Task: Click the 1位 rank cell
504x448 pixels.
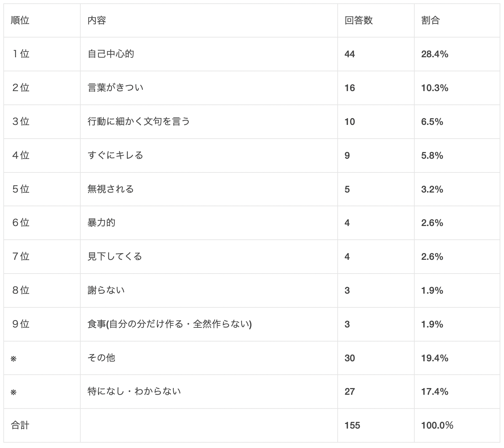Action: (21, 54)
